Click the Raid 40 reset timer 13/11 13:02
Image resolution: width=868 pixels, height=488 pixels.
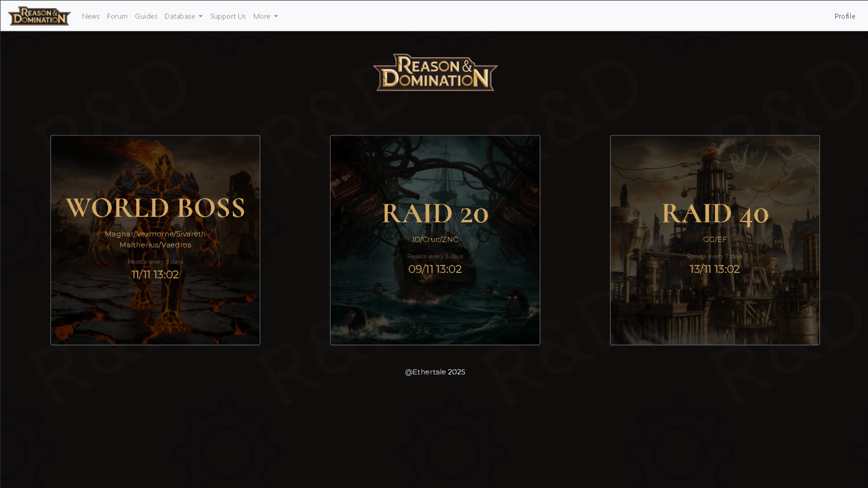coord(714,269)
